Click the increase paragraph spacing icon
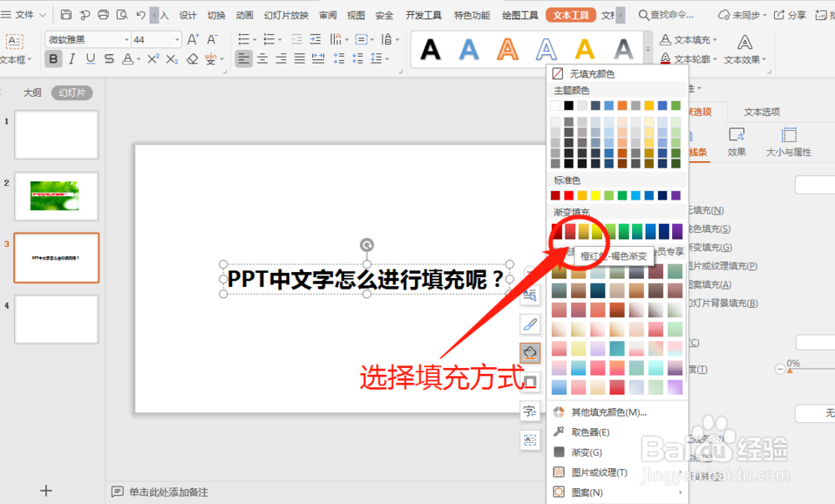The image size is (835, 504). 339,58
